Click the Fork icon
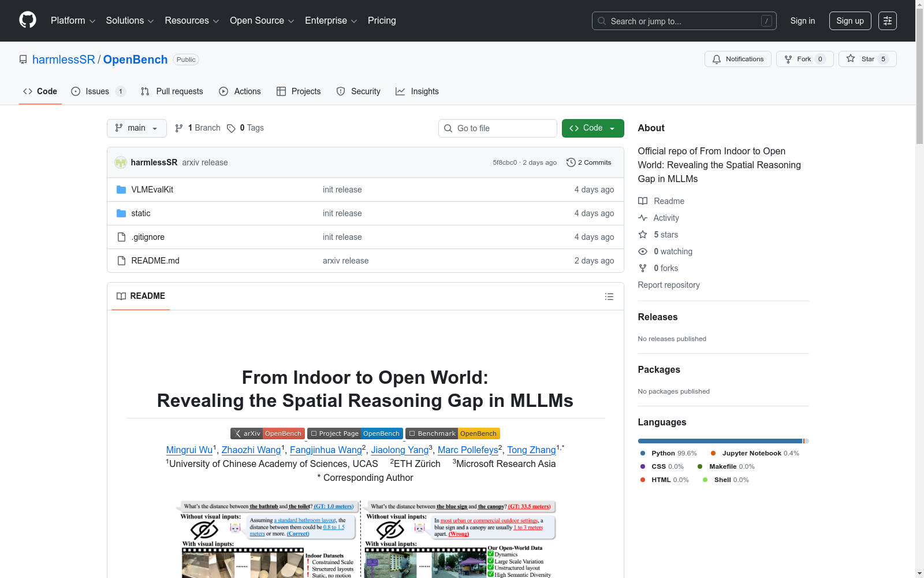This screenshot has height=578, width=924. [x=788, y=59]
